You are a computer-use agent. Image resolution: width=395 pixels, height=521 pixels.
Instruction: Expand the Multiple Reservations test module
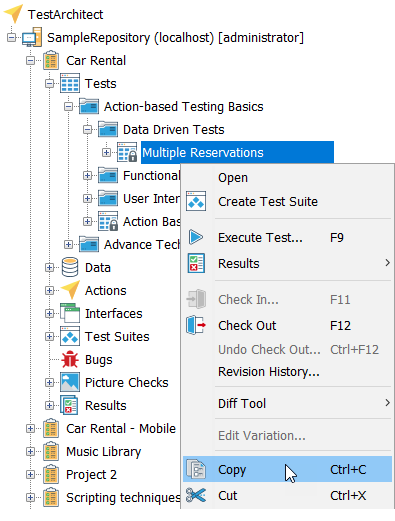click(106, 152)
